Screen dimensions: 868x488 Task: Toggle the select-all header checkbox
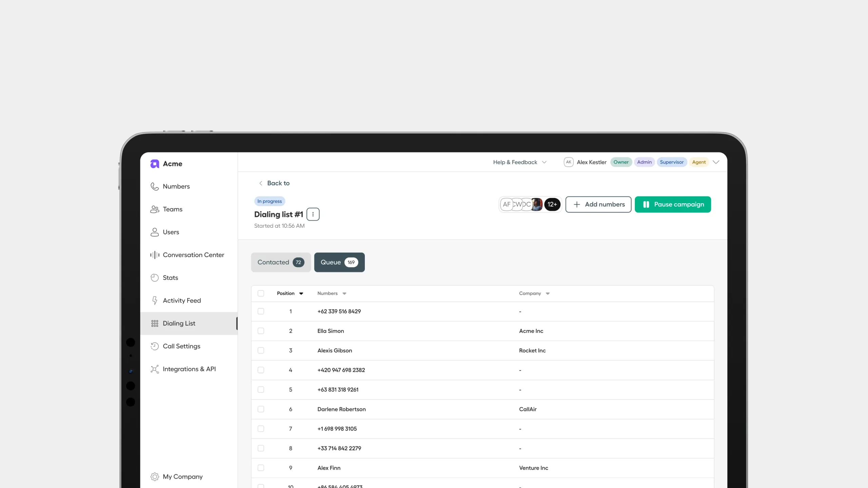click(261, 293)
